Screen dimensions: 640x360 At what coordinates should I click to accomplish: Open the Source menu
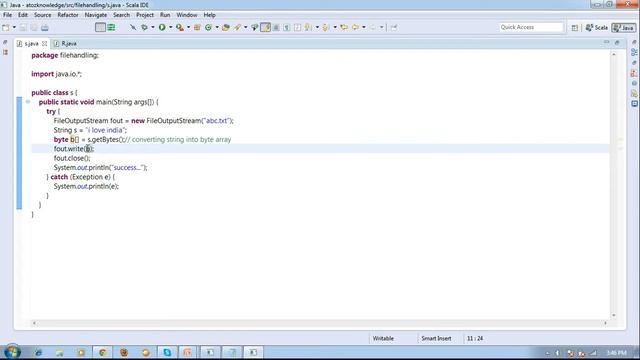tap(42, 15)
